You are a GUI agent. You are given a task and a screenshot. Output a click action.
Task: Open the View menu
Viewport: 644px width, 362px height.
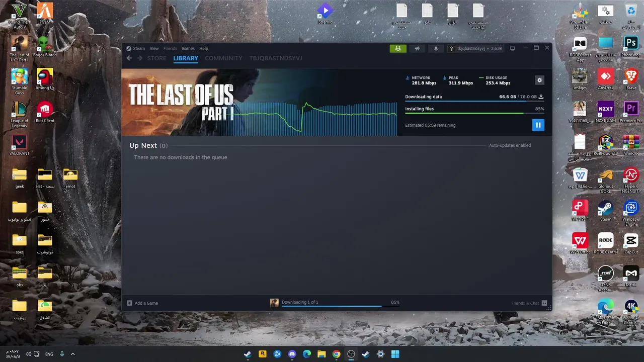click(x=154, y=48)
